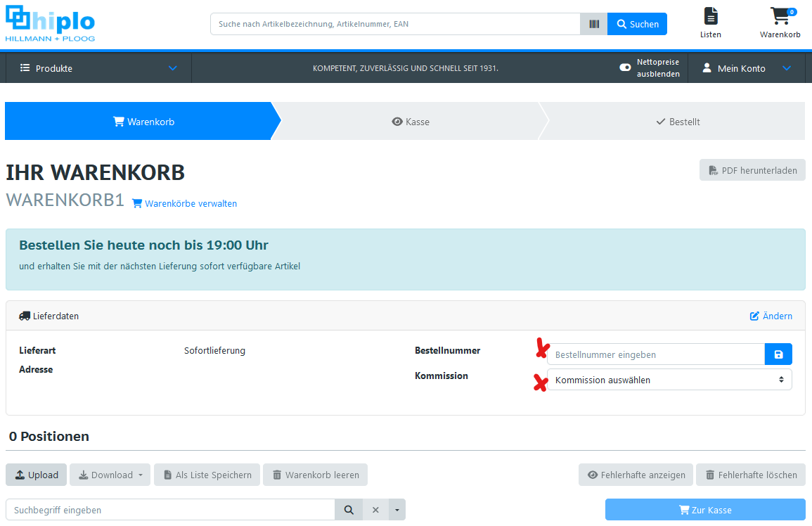Toggle Nettopreise ausblenden switch
812x526 pixels.
tap(625, 68)
